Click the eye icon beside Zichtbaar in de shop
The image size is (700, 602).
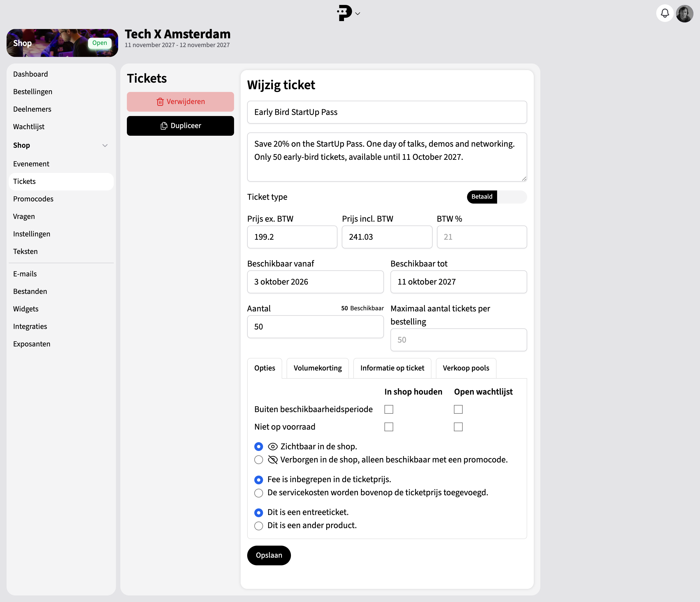point(273,447)
